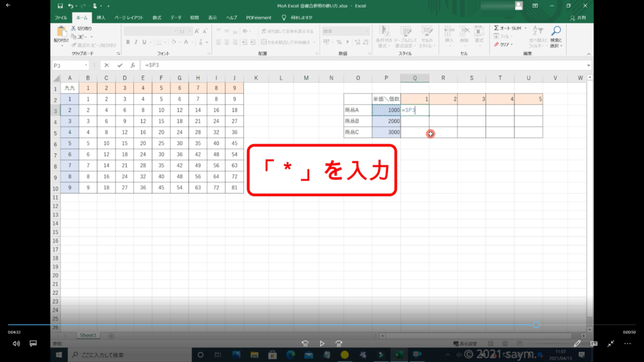Open the Name Box dropdown beside P3
Viewport: 644px width, 362px height.
point(86,65)
